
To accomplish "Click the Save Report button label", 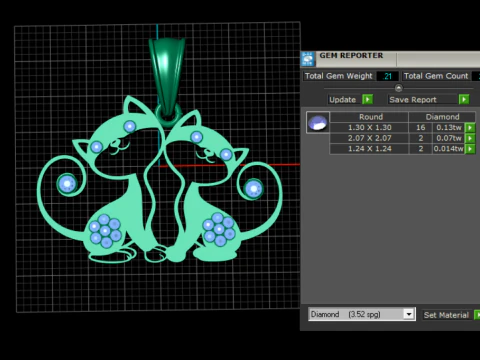I will 413,100.
